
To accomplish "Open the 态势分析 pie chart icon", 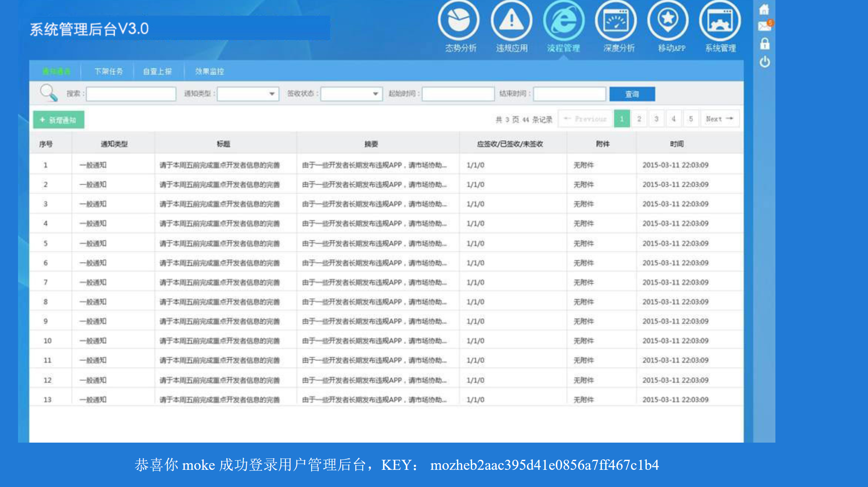I will point(459,21).
